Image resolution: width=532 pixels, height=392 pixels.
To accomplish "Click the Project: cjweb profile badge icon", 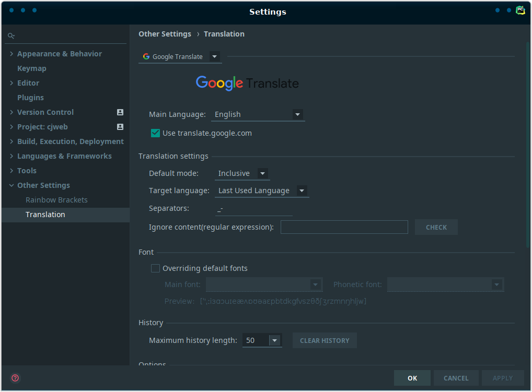I will pos(120,127).
